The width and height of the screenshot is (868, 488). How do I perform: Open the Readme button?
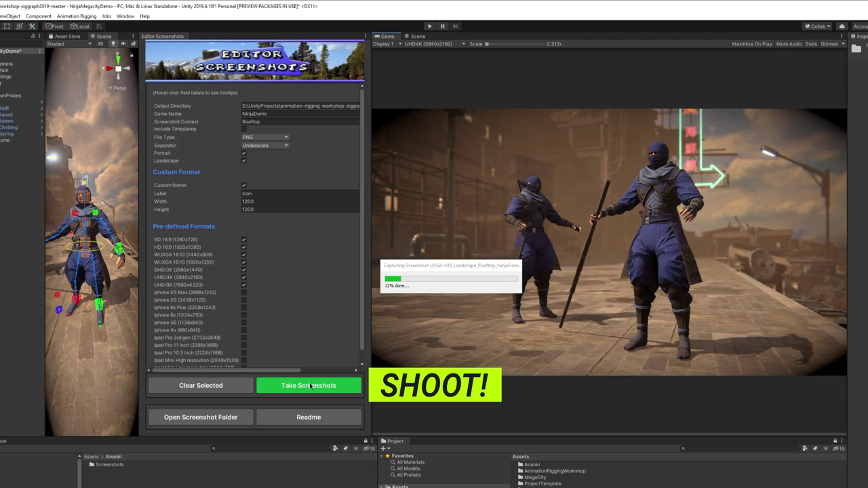pos(309,417)
